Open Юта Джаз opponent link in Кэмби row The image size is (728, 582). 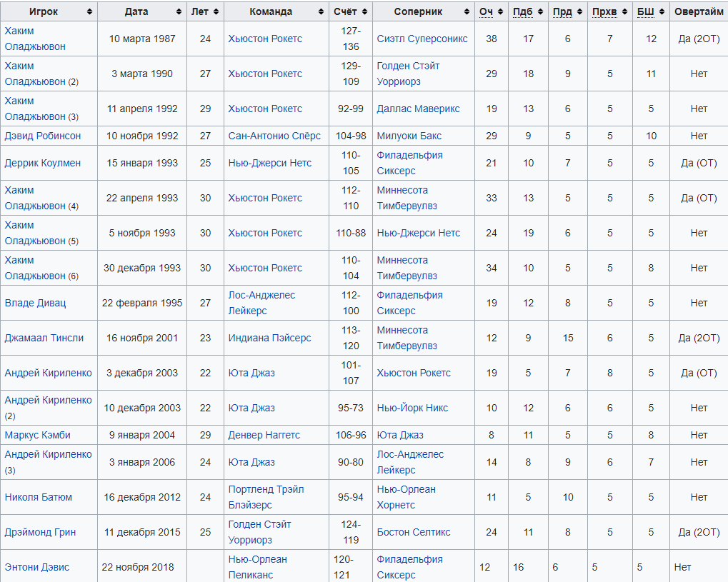coord(400,435)
